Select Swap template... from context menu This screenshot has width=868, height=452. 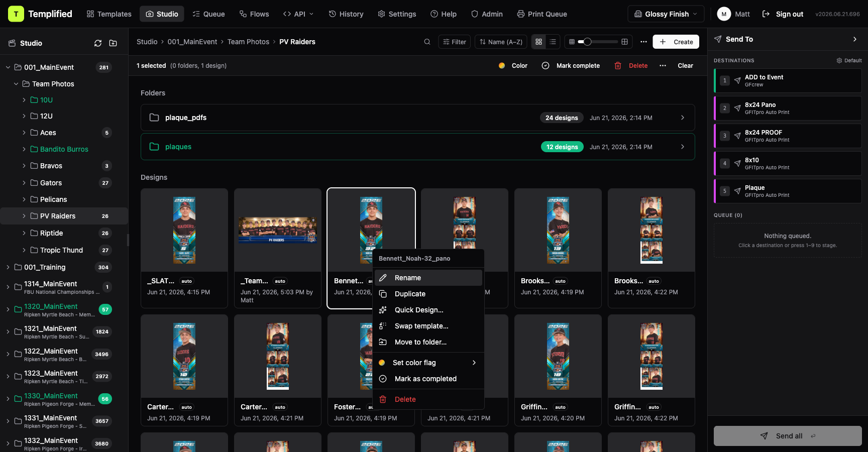pyautogui.click(x=428, y=326)
